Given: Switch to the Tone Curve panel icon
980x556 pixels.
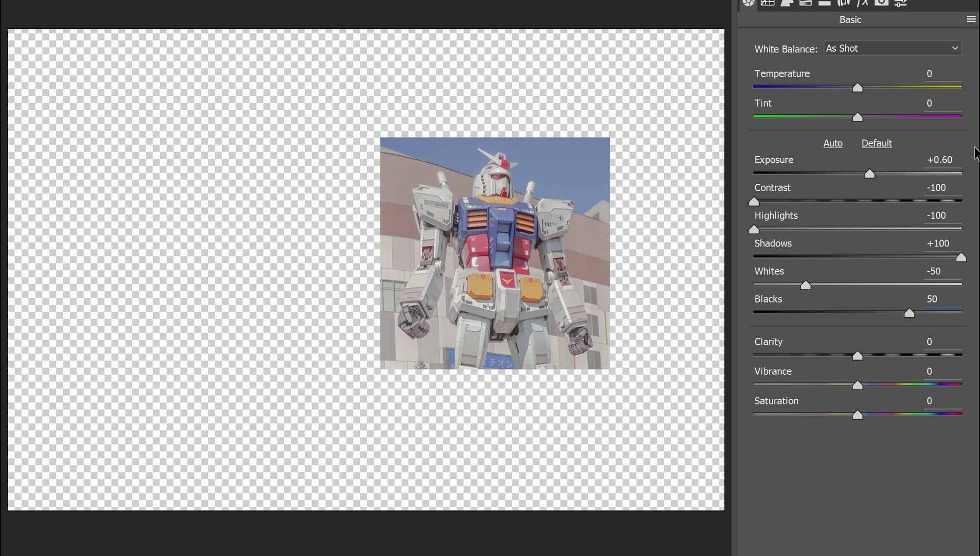Looking at the screenshot, I should 768,3.
